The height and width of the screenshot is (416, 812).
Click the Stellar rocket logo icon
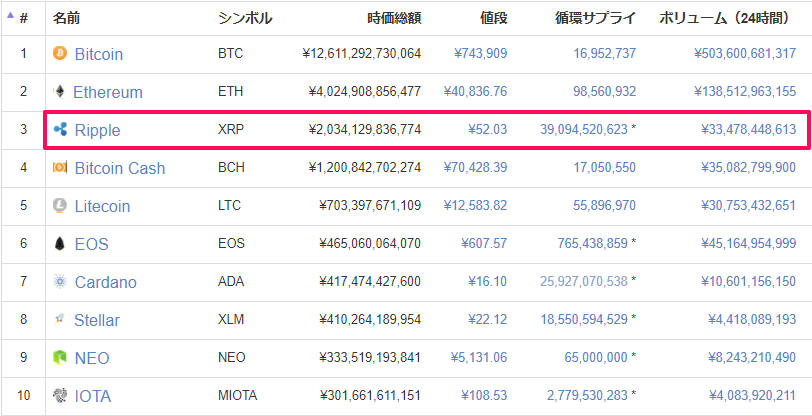tap(60, 320)
